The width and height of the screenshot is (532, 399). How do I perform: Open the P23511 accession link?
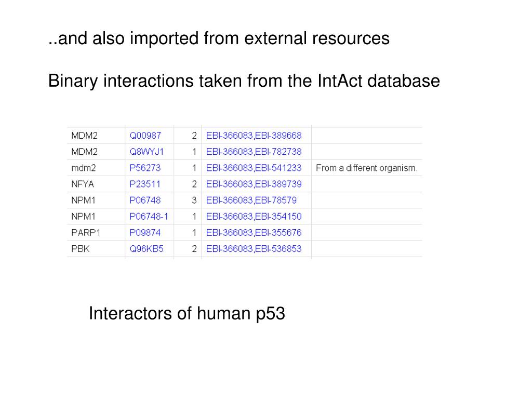(x=145, y=184)
